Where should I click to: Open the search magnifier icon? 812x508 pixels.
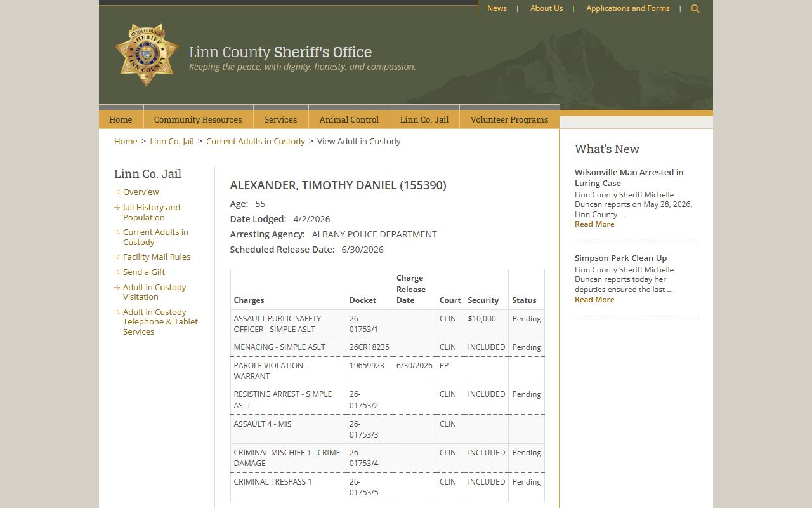click(695, 8)
